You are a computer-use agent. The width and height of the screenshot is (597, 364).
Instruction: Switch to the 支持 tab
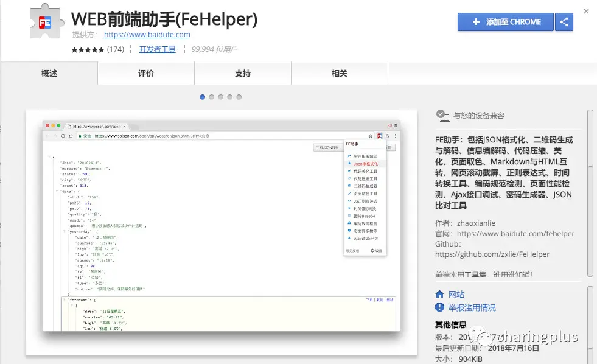243,74
